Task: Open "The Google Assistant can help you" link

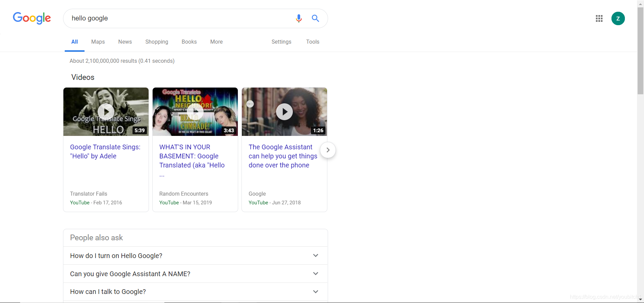Action: pyautogui.click(x=283, y=156)
